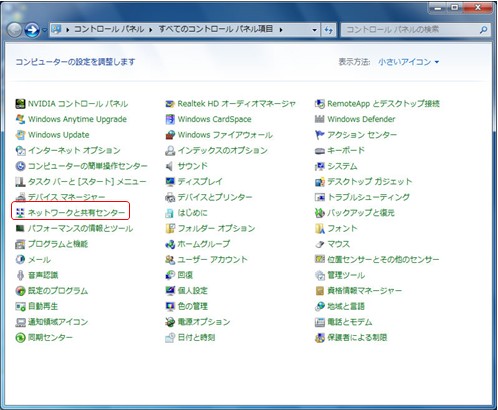Open the システム link

pyautogui.click(x=342, y=166)
